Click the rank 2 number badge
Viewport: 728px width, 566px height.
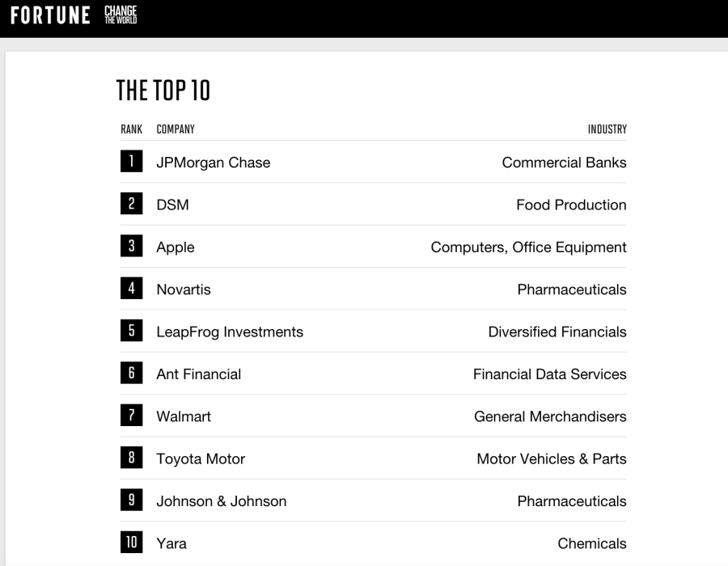[131, 203]
